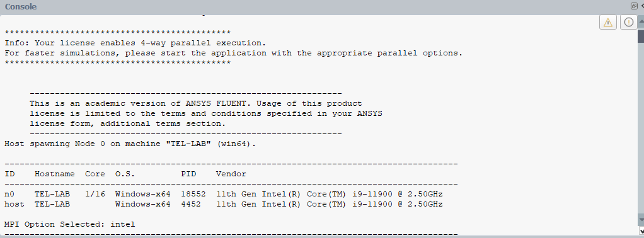Click the "Host spawning Node 0" line
Image resolution: width=644 pixels, height=238 pixels.
pos(130,144)
